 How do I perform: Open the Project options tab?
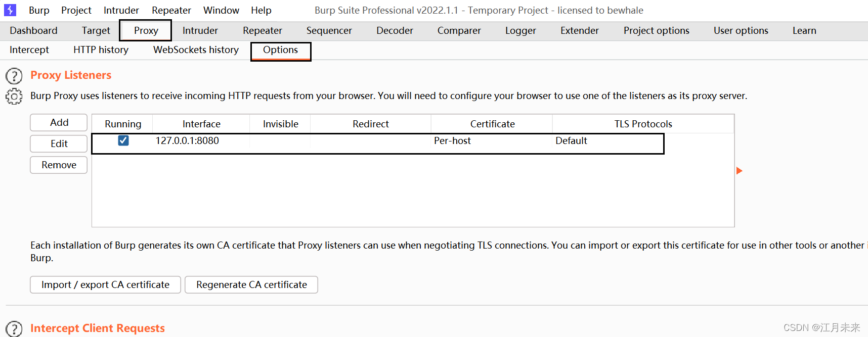point(657,30)
